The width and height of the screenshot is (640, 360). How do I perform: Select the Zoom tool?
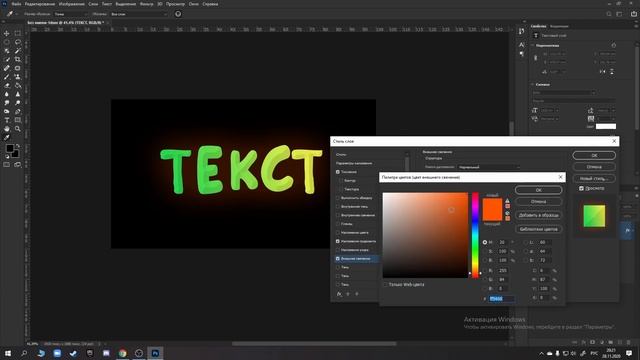point(18,129)
